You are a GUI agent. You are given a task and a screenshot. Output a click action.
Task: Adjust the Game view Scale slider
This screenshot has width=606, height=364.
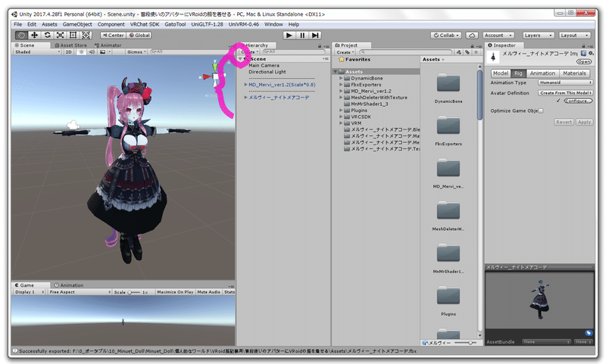(x=134, y=292)
